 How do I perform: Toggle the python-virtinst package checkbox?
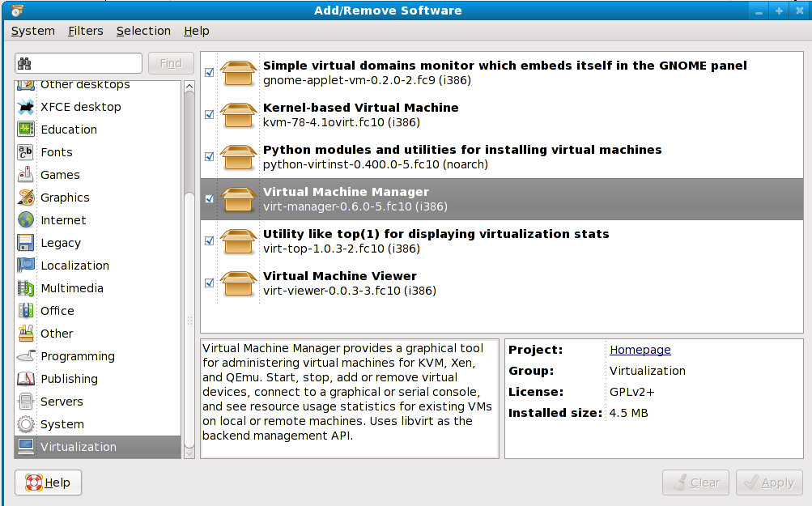[210, 157]
